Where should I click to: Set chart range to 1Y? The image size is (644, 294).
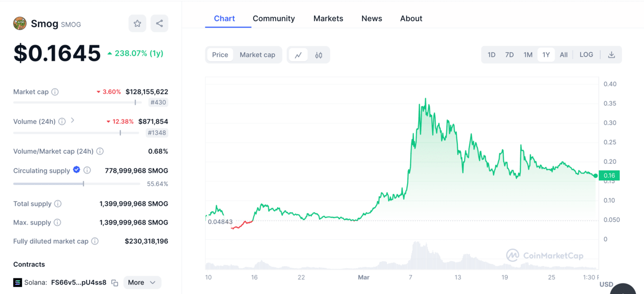[546, 55]
